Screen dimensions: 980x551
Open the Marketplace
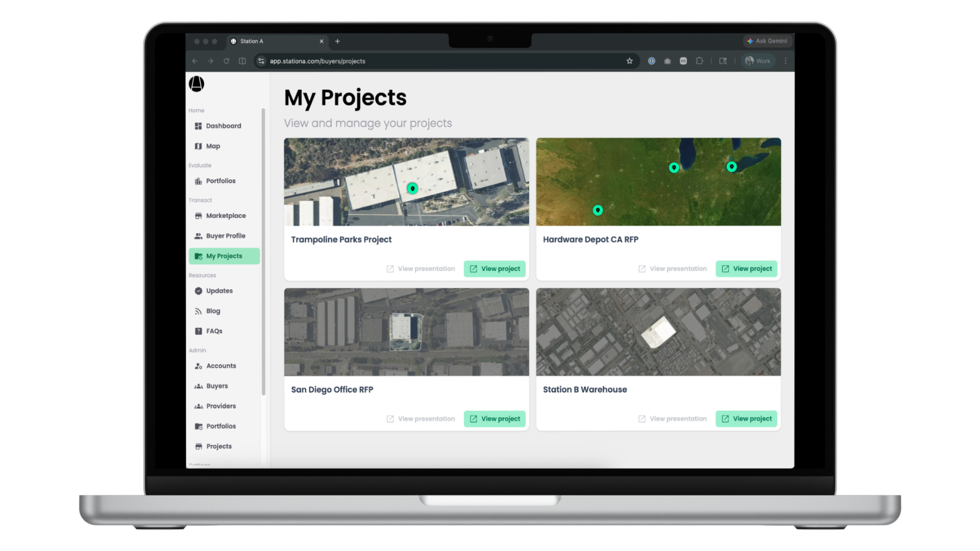click(x=225, y=215)
